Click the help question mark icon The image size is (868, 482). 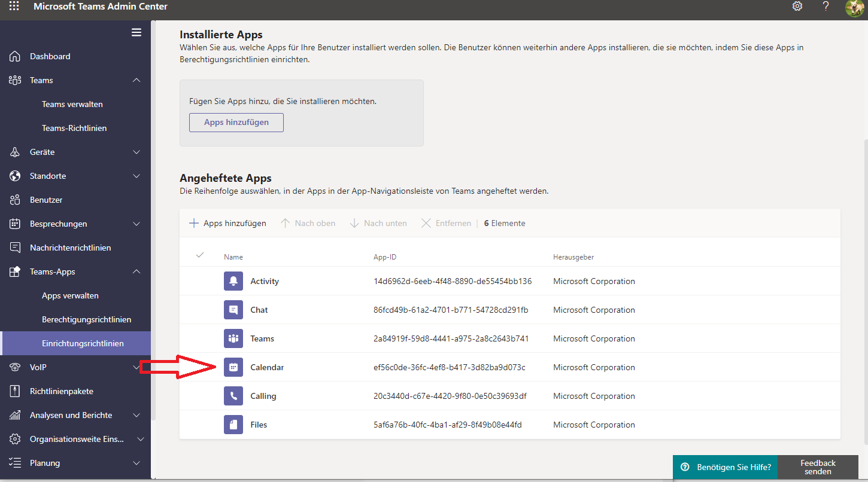tap(826, 6)
